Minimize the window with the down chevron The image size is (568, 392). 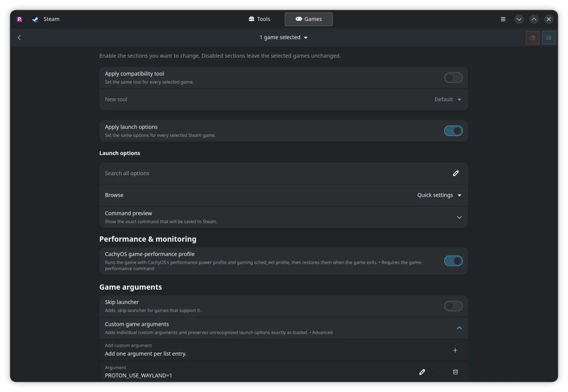pyautogui.click(x=519, y=19)
